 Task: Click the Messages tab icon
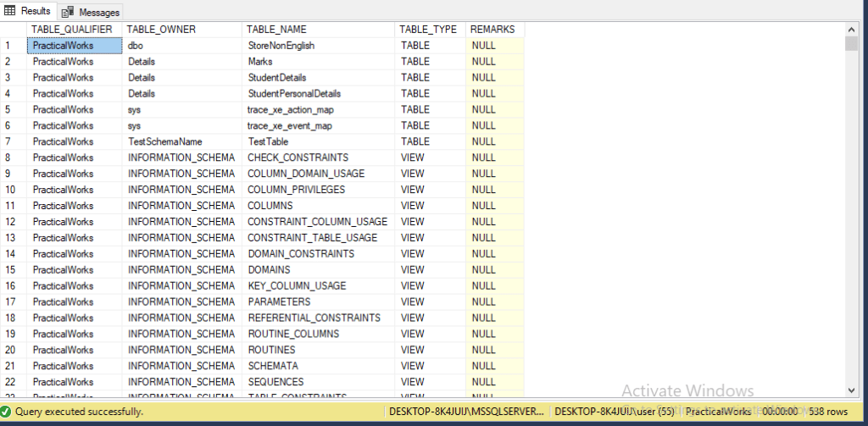coord(68,12)
